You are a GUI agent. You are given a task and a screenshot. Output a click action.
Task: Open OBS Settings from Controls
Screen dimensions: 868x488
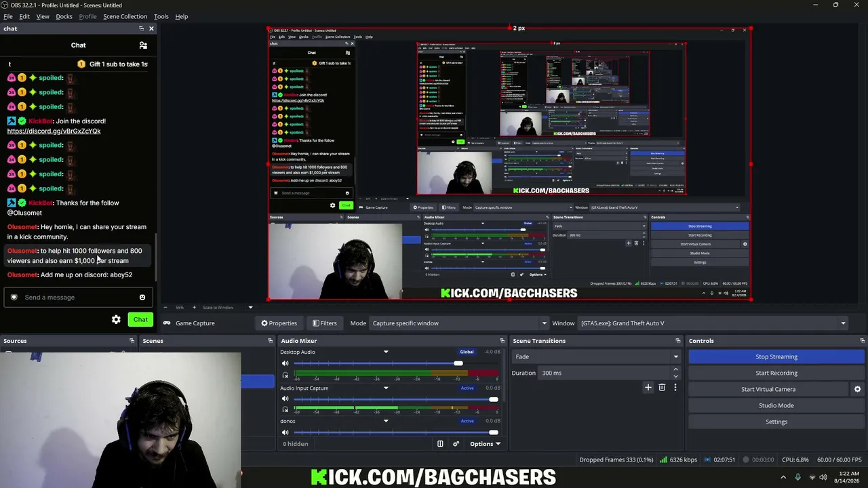pos(776,422)
